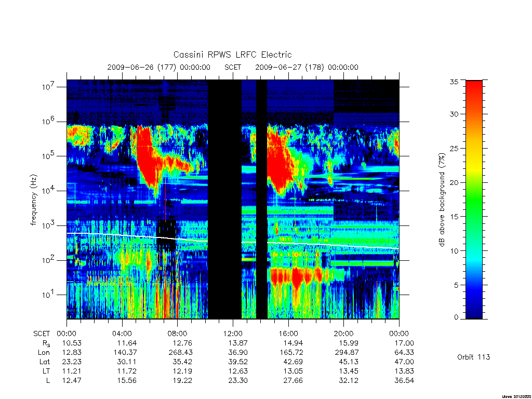Click the time axis label '12:00'
Screen dimensions: 532x399
coord(233,334)
